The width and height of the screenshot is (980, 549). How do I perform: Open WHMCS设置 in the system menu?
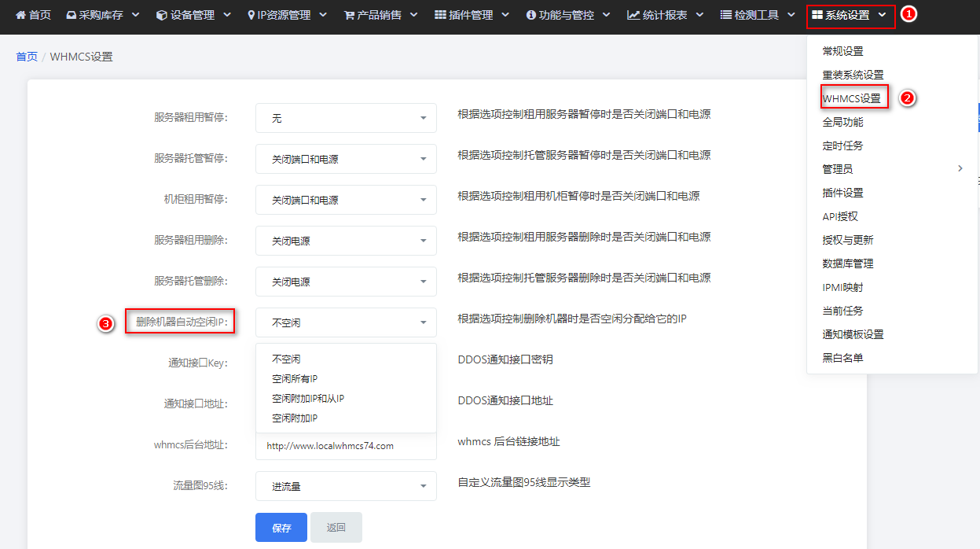tap(851, 98)
